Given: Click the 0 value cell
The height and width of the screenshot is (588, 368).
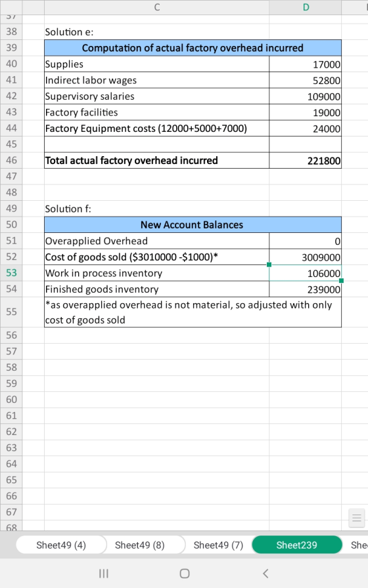Looking at the screenshot, I should [306, 241].
